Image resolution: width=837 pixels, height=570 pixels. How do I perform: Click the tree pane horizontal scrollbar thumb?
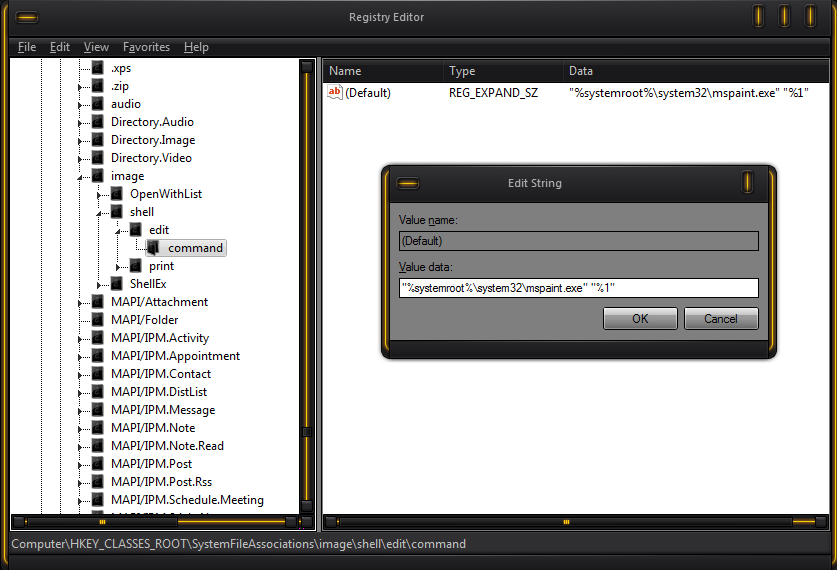point(102,521)
